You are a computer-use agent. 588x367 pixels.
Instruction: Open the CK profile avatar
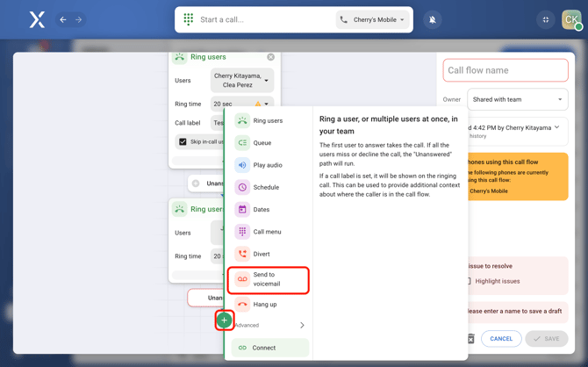(571, 19)
